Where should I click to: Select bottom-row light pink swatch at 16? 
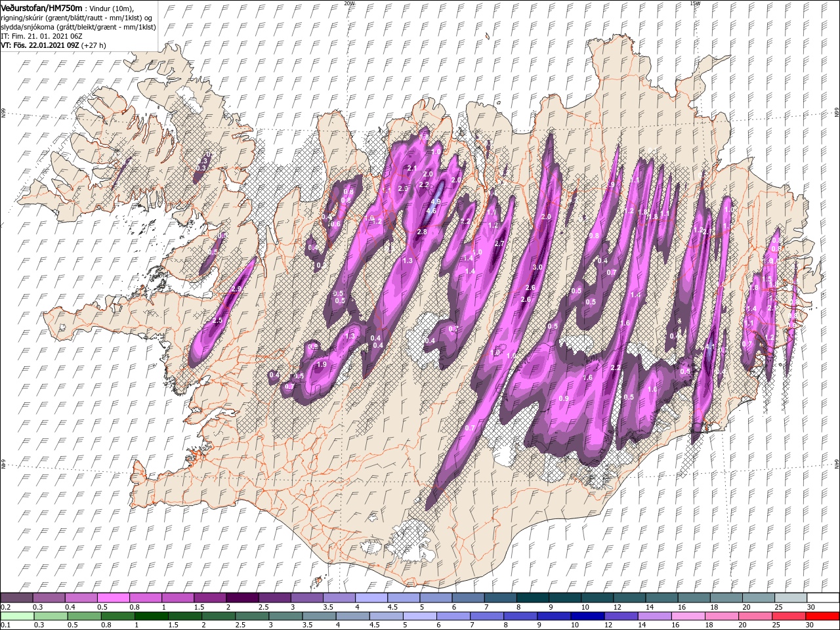click(688, 616)
